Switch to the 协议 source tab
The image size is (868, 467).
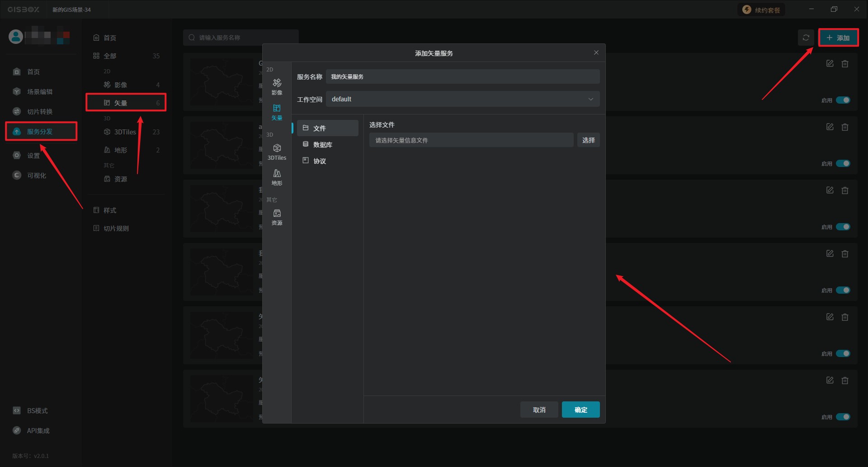pos(319,161)
